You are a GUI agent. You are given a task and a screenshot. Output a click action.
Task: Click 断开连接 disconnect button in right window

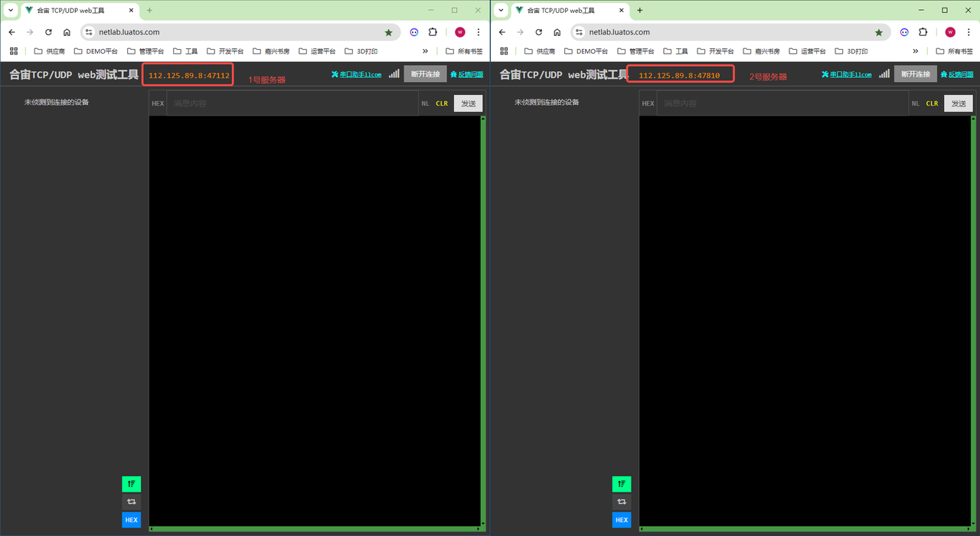pos(915,74)
